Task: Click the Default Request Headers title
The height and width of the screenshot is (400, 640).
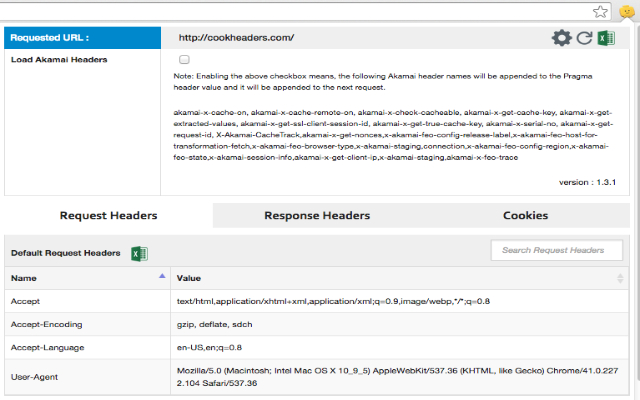Action: (x=66, y=253)
